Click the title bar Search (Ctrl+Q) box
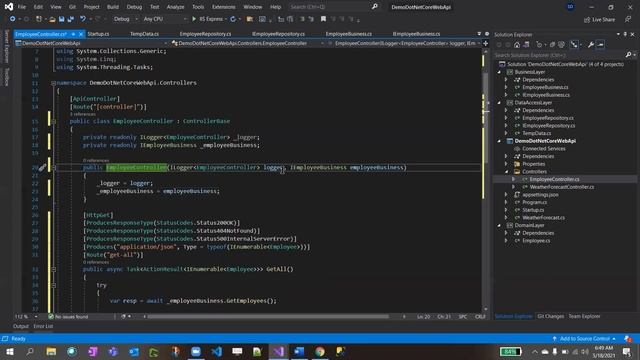The width and height of the screenshot is (640, 360). (329, 7)
